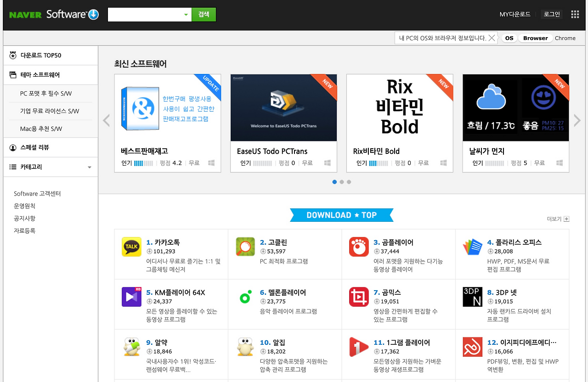Open Mac용 추천 S/W submenu
The height and width of the screenshot is (382, 588).
click(x=41, y=129)
